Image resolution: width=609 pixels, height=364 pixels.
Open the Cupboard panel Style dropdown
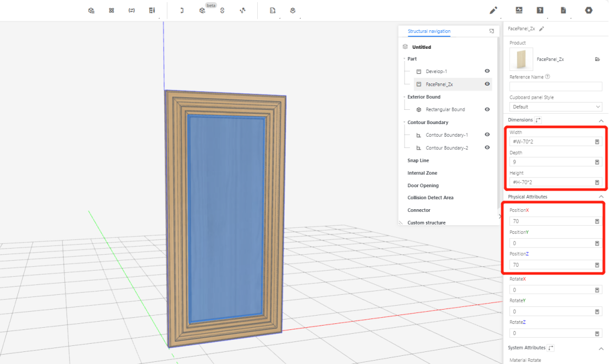click(x=555, y=107)
